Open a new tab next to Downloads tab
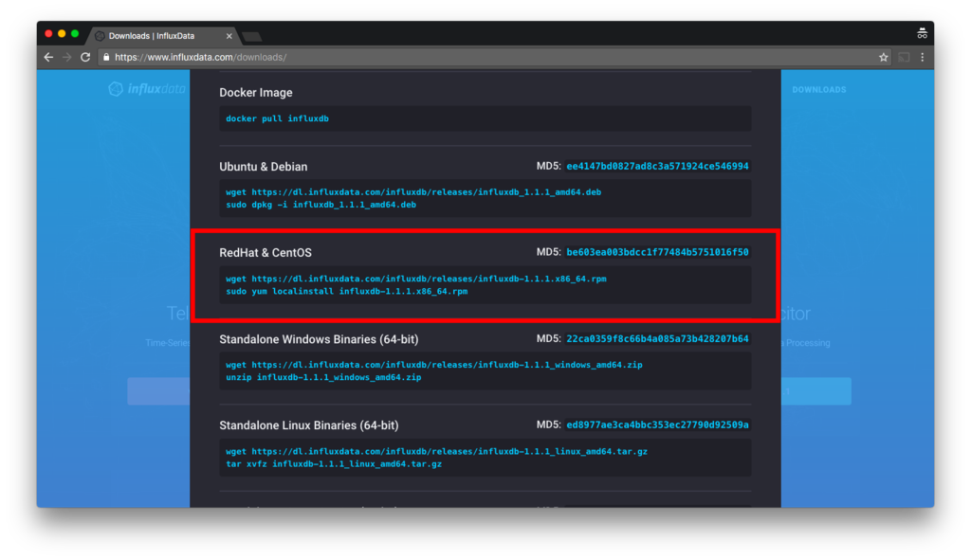 252,37
